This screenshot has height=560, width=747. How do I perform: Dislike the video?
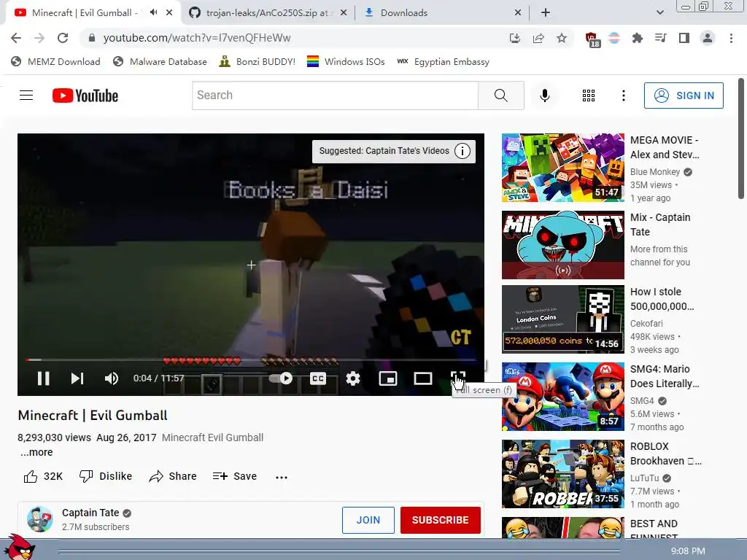(105, 476)
